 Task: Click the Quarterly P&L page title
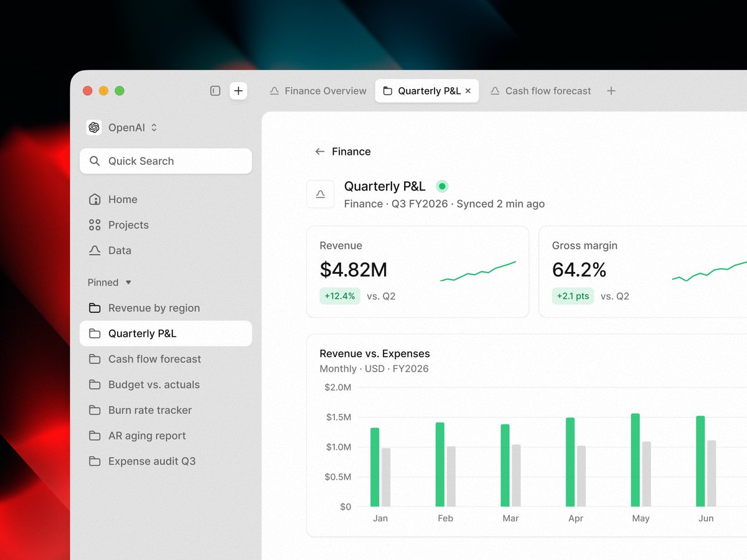tap(385, 186)
